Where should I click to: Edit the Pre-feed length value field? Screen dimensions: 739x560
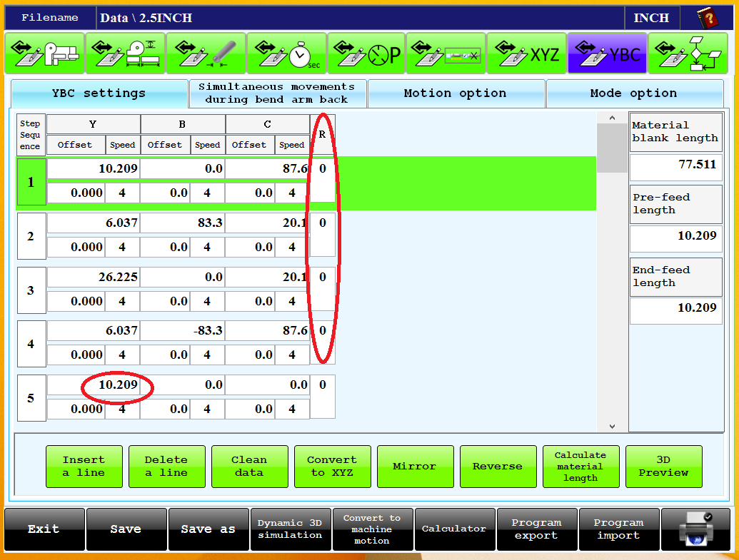pos(675,236)
